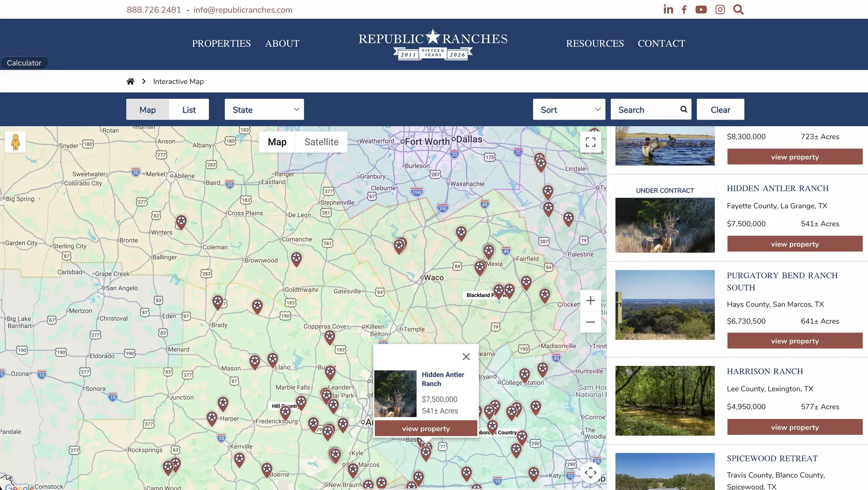Click the property marker near Brownwood
The width and height of the screenshot is (868, 490).
(x=296, y=259)
